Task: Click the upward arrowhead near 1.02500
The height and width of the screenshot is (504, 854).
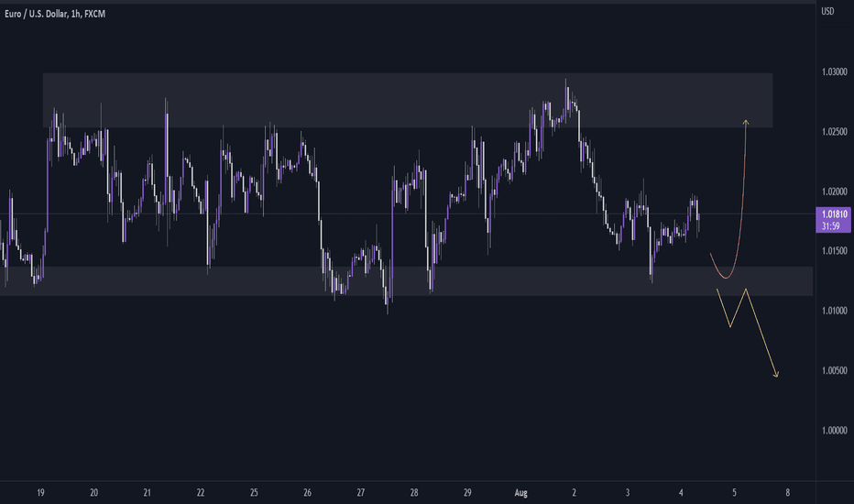Action: [x=746, y=123]
